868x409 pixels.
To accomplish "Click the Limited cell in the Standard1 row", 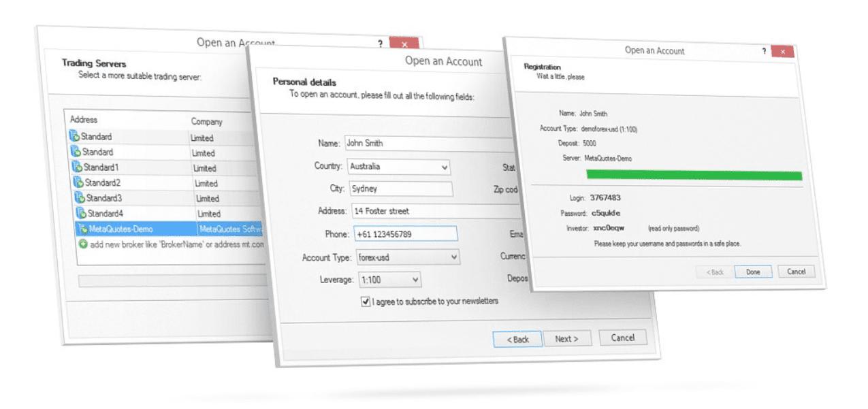I will [204, 168].
